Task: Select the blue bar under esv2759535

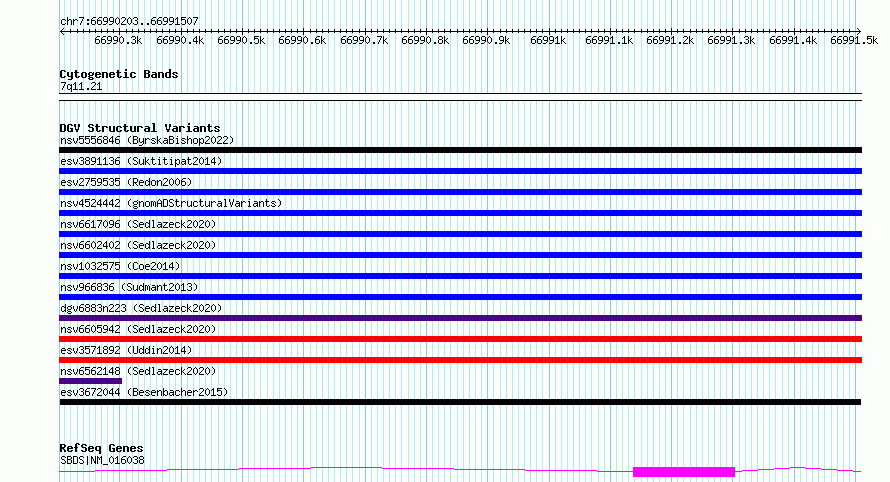Action: 460,192
